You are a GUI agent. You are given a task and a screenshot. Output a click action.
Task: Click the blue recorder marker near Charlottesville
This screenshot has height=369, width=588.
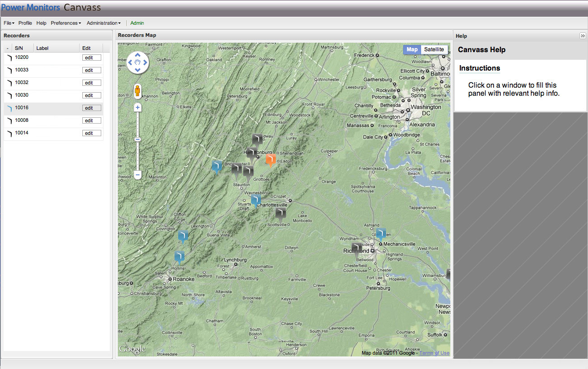[256, 200]
